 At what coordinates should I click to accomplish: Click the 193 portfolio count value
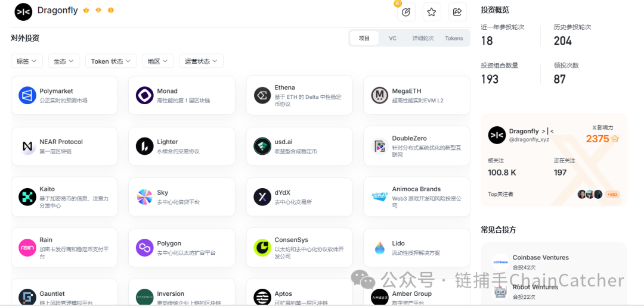pos(490,79)
